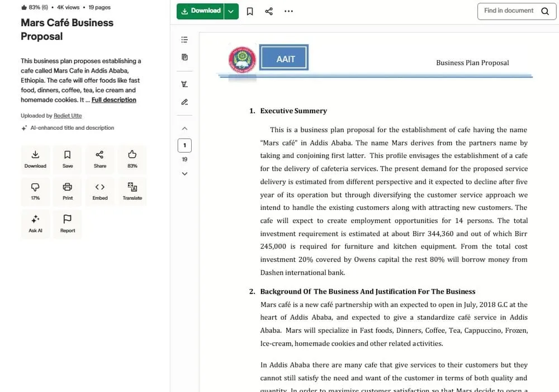Click the pencil annotate icon in viewer sidebar
The image size is (559, 392).
[x=184, y=102]
